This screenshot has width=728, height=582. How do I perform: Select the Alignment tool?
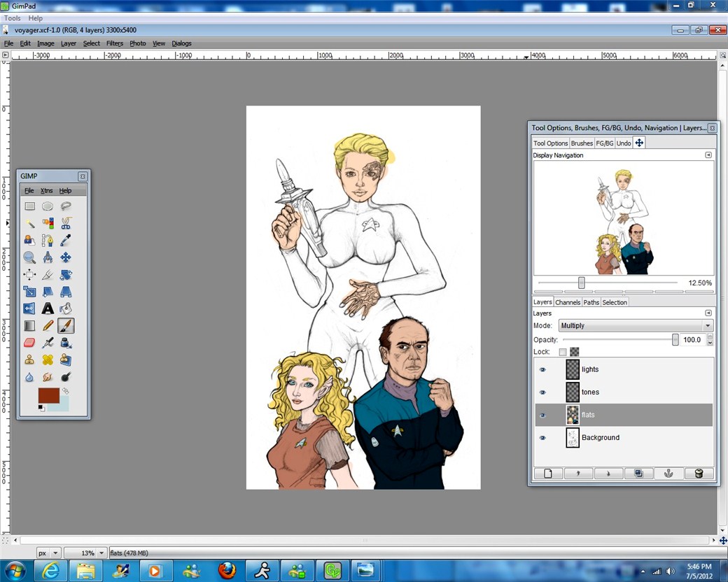click(x=29, y=275)
